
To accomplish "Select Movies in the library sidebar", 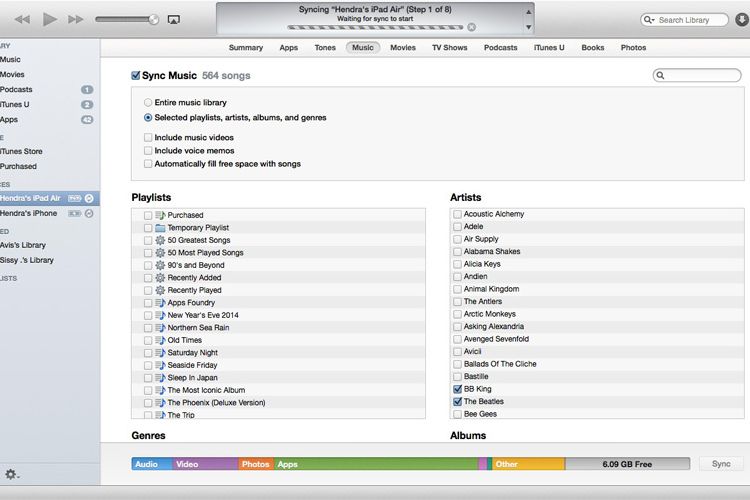I will pyautogui.click(x=12, y=74).
